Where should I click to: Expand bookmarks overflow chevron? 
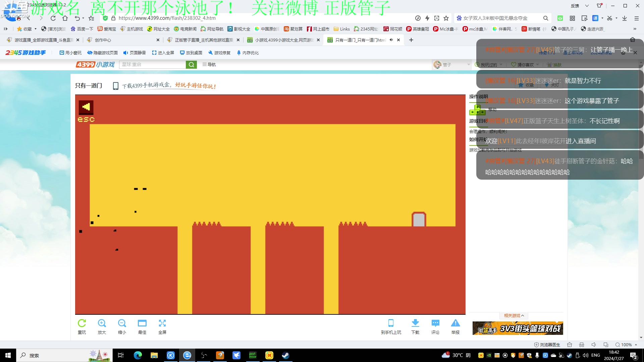point(635,29)
